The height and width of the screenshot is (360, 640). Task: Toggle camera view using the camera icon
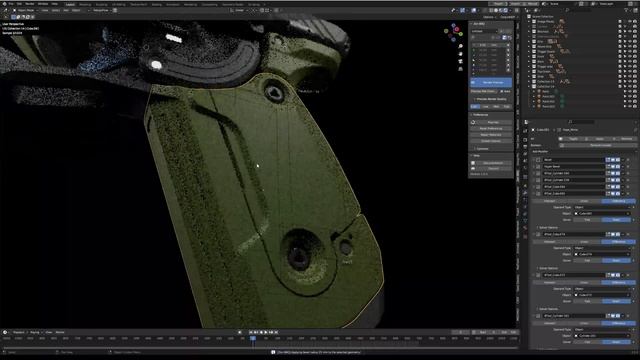(x=460, y=61)
